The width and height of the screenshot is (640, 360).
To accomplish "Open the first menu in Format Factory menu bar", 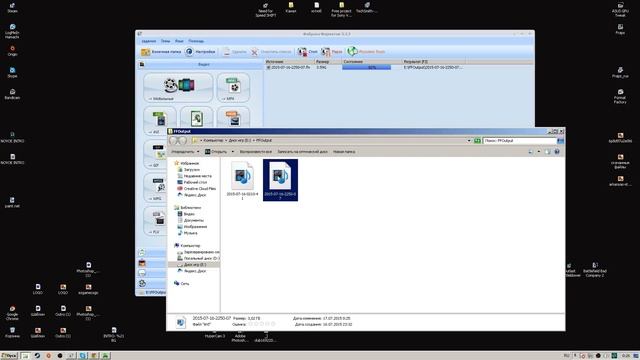I will [149, 41].
